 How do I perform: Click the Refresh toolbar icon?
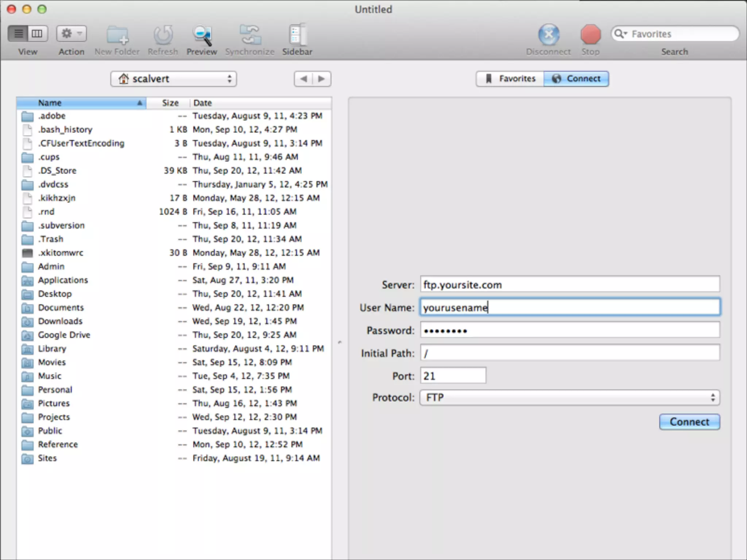pos(163,35)
